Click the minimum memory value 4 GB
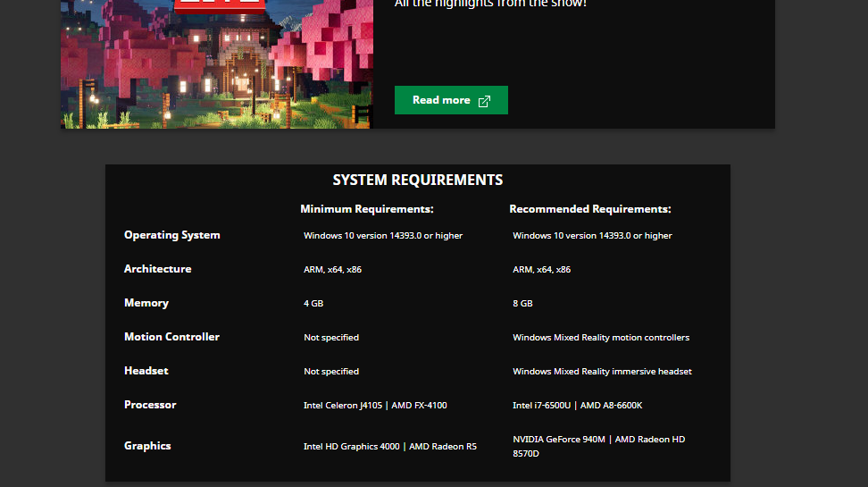 [x=313, y=304]
